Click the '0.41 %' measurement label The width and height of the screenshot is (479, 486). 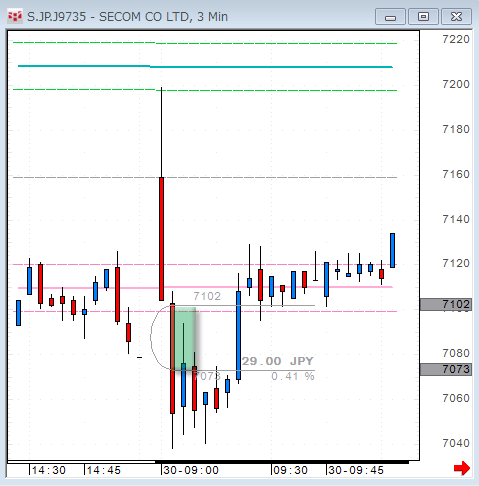[x=293, y=376]
